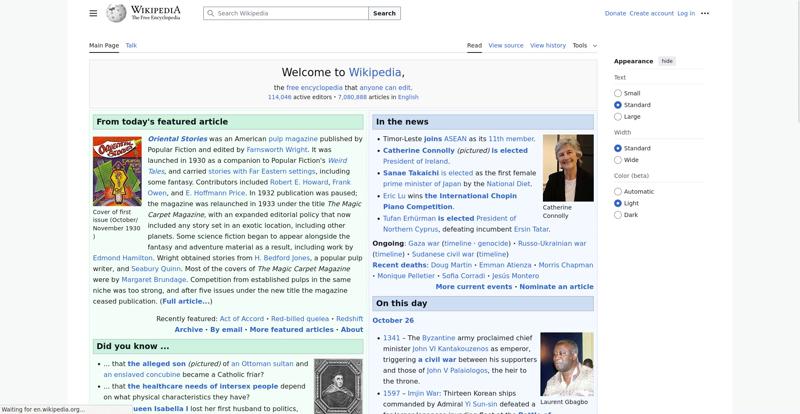Viewport: 800px width, 414px height.
Task: Select Automatic color mode
Action: (x=618, y=191)
